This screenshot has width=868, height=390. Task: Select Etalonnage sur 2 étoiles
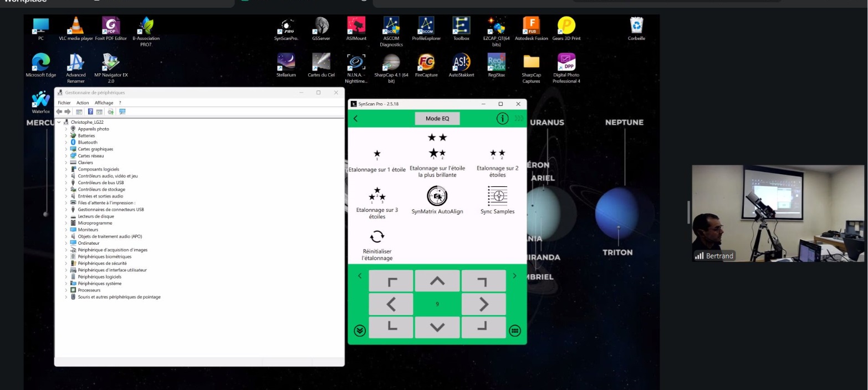point(497,154)
